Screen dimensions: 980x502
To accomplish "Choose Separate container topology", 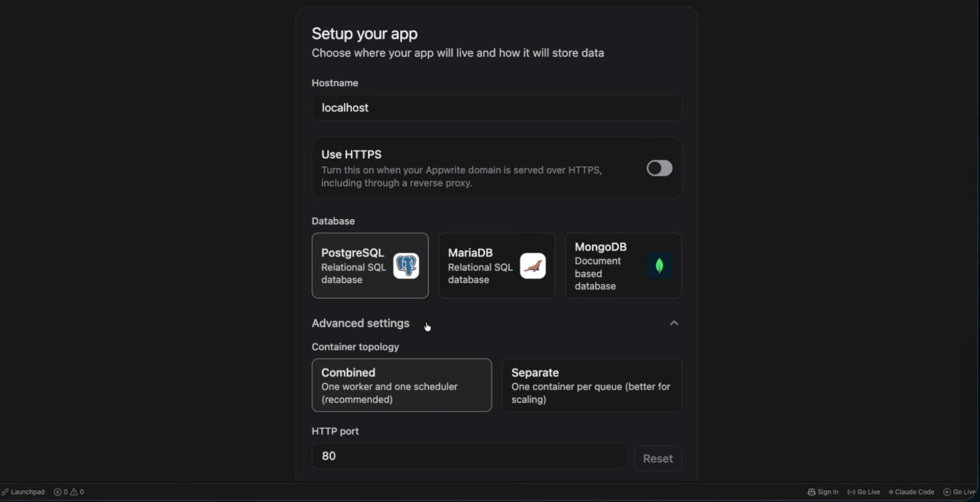I will click(x=591, y=385).
